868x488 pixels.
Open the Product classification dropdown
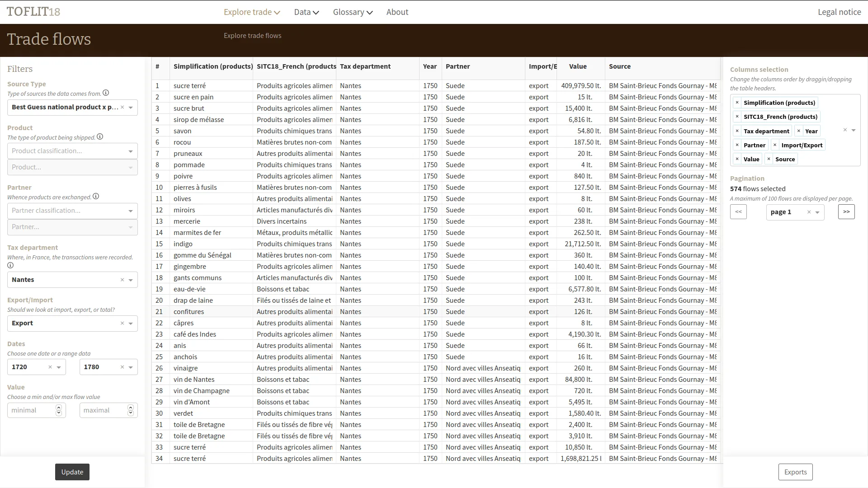[x=71, y=150]
